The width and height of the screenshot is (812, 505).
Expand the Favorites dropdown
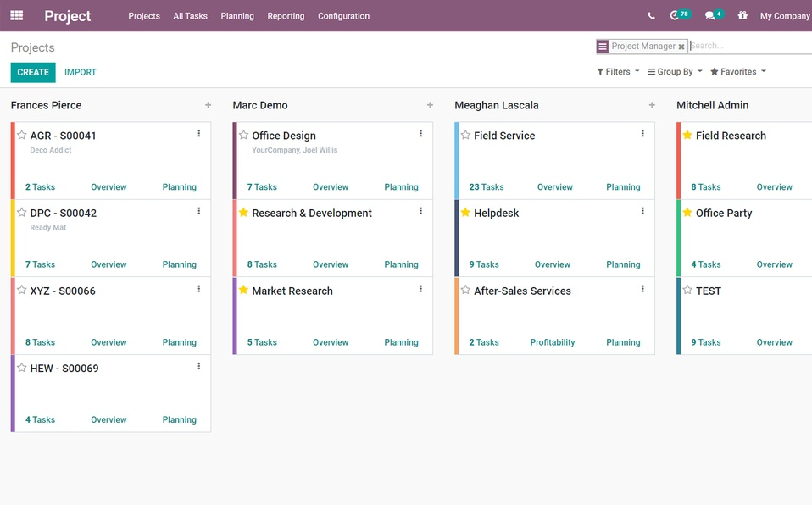point(737,72)
